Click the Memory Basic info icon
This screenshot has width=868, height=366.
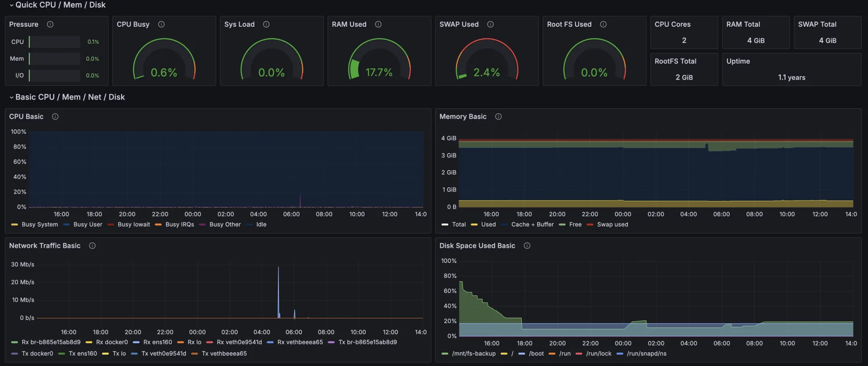[x=499, y=117]
